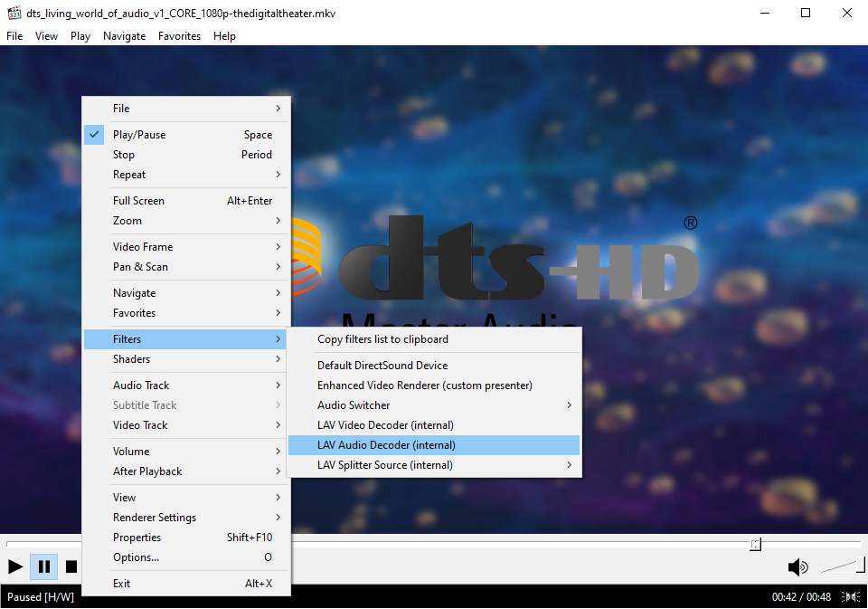Open the Navigate menu in the menu bar
Image resolution: width=868 pixels, height=609 pixels.
pyautogui.click(x=124, y=36)
